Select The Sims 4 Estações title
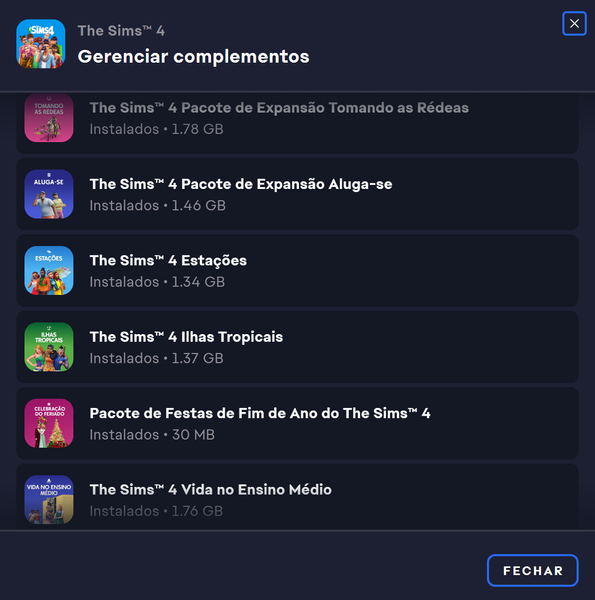595x600 pixels. 168,261
